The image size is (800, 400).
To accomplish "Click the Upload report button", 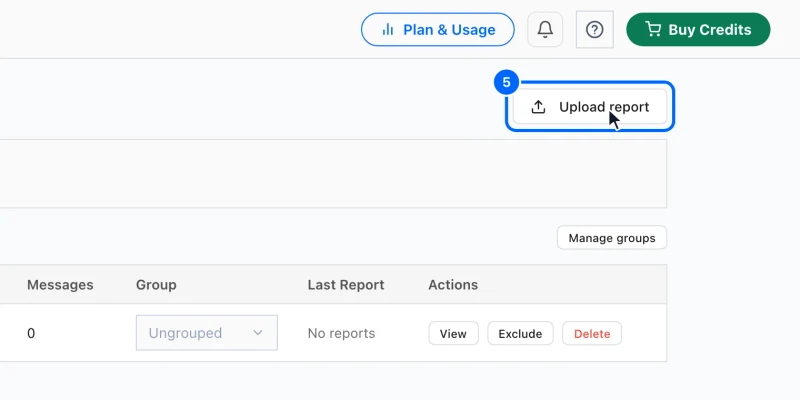I will (x=590, y=107).
